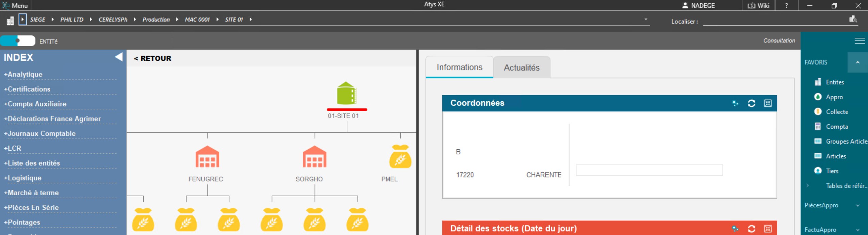Expand the arrow after SIEGE

tap(52, 19)
